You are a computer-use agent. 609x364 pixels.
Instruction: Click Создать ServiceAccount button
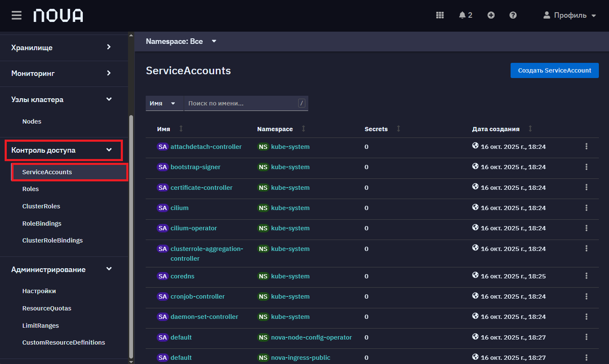coord(555,70)
